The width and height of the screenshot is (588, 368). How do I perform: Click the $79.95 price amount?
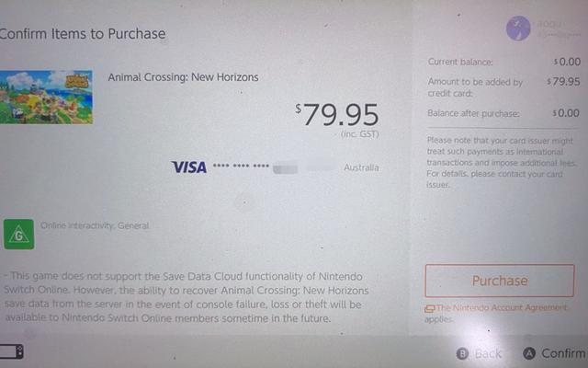336,117
